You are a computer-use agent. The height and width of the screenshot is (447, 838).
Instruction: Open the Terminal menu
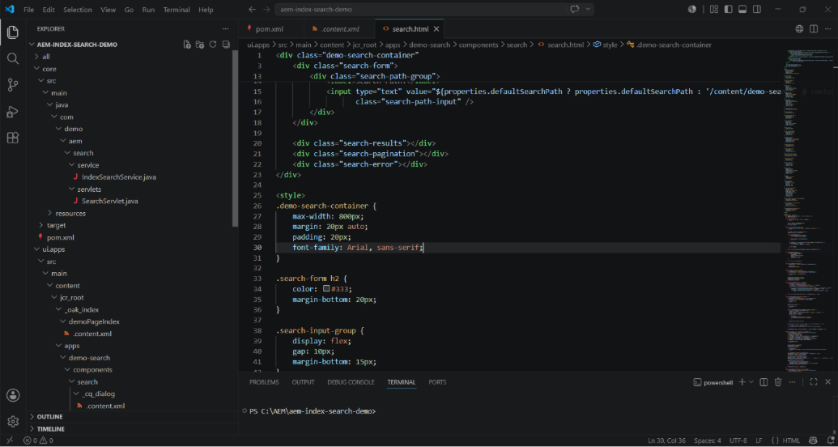point(176,10)
